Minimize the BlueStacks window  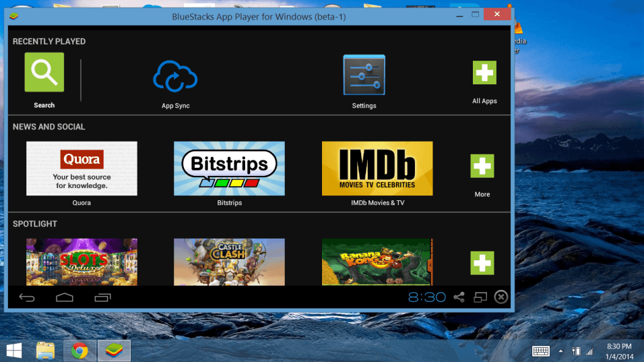pyautogui.click(x=459, y=15)
